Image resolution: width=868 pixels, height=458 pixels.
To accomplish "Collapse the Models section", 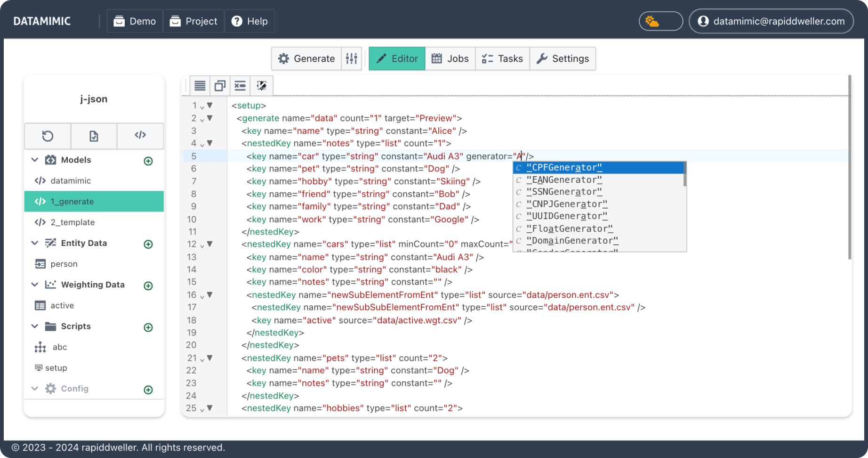I will pos(35,160).
